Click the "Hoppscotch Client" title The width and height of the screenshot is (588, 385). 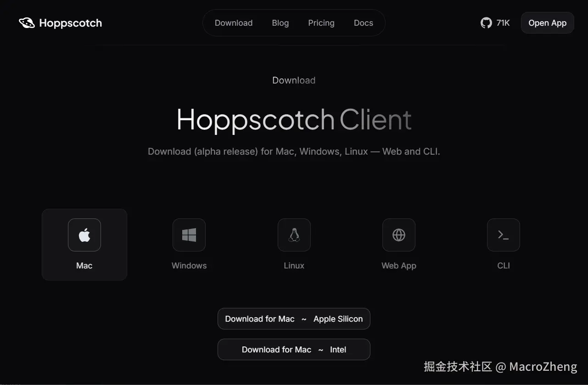coord(294,120)
